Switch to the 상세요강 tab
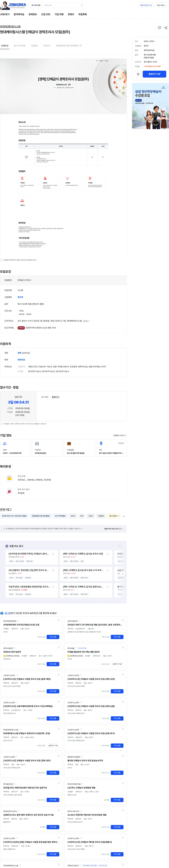Screen dimensions: 169x868 tap(5, 46)
